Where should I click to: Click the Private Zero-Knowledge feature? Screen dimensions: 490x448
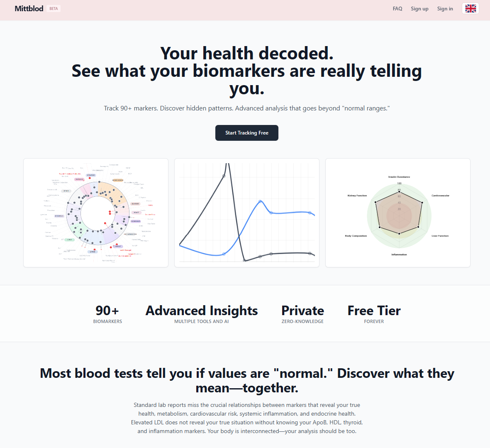click(302, 313)
